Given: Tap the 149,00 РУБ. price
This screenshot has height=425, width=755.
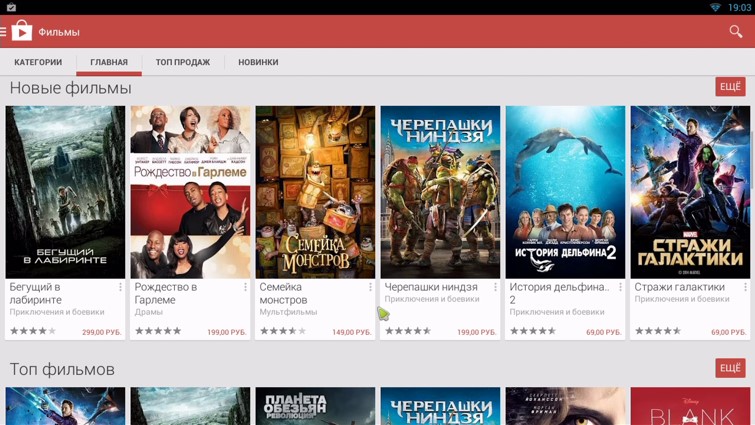Looking at the screenshot, I should click(x=351, y=332).
